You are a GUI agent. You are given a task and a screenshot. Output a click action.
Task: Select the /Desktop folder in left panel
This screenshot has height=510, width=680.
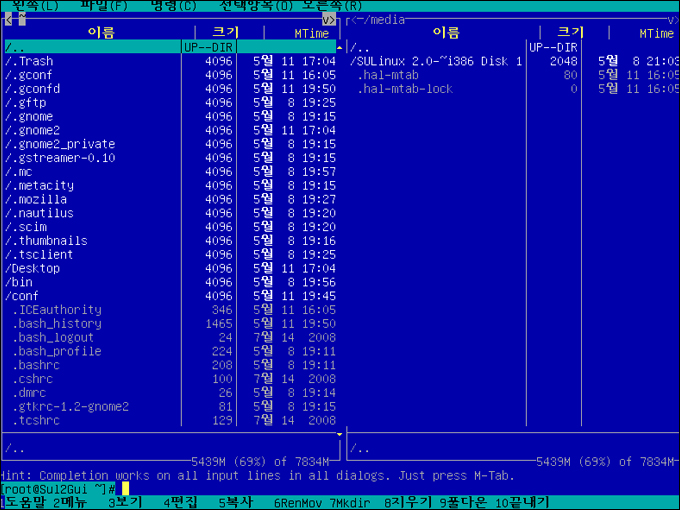[32, 268]
